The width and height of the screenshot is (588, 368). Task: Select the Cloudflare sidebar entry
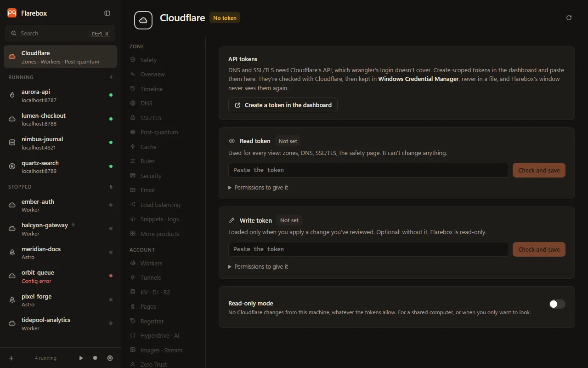[60, 57]
